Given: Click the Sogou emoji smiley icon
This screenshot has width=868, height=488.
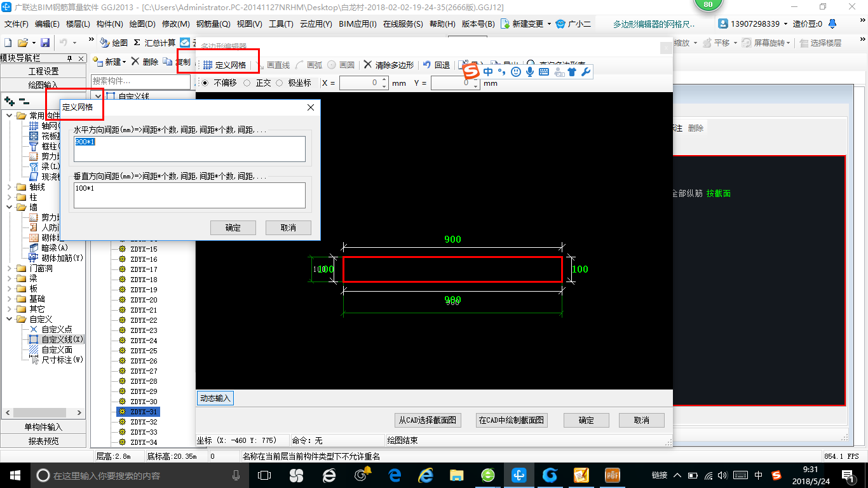Looking at the screenshot, I should coord(516,72).
